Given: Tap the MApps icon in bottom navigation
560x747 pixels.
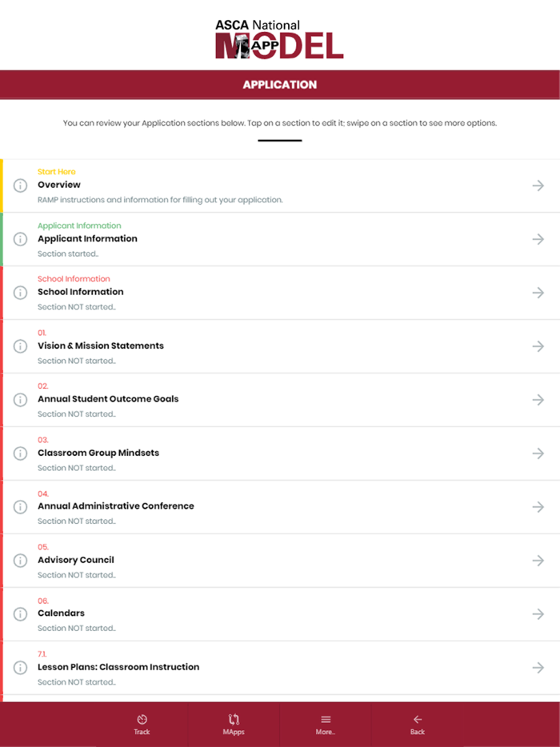Looking at the screenshot, I should coord(233,719).
